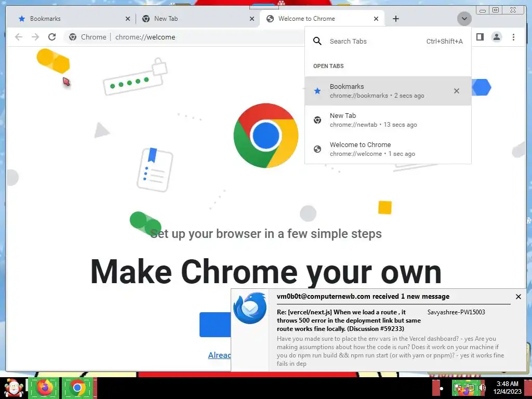The height and width of the screenshot is (399, 532).
Task: Close the New Tab tab in tab strip
Action: [x=252, y=19]
